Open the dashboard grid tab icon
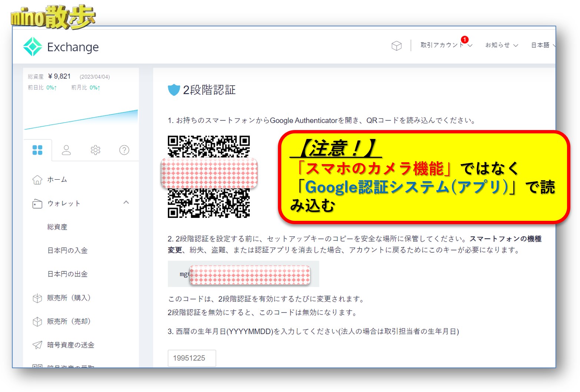The image size is (580, 392). click(x=37, y=150)
